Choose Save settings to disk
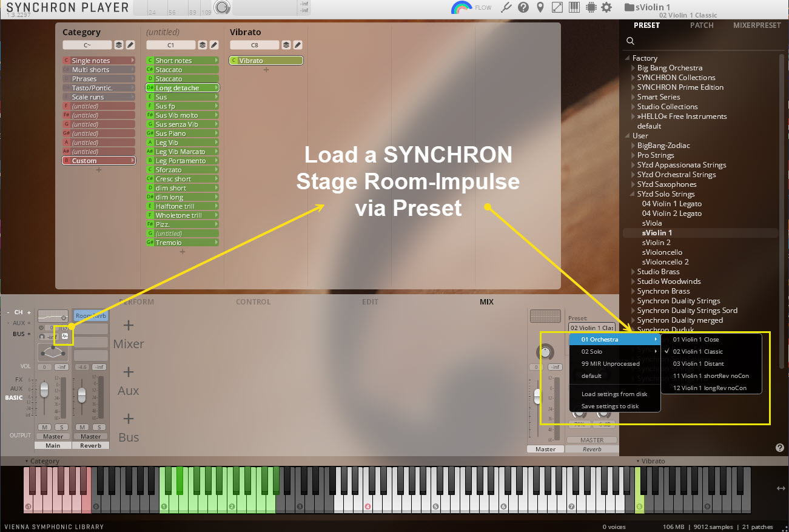This screenshot has width=789, height=532. click(614, 406)
